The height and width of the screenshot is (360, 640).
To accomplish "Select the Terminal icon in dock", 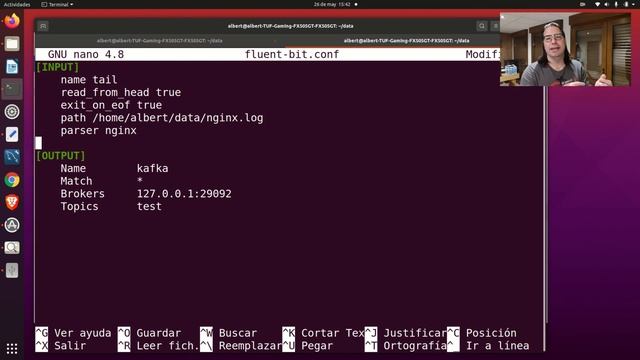I will tap(12, 89).
